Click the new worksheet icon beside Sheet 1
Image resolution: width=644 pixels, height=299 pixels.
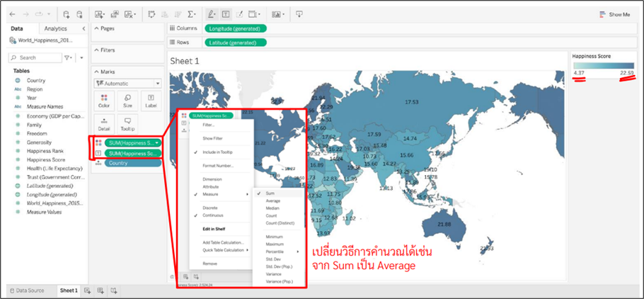coord(88,290)
